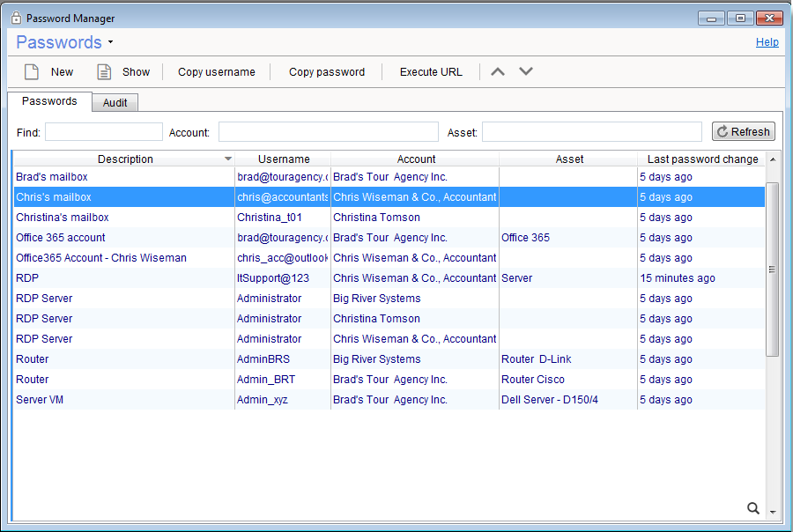Switch to the Audit tab
The width and height of the screenshot is (793, 532).
click(115, 103)
